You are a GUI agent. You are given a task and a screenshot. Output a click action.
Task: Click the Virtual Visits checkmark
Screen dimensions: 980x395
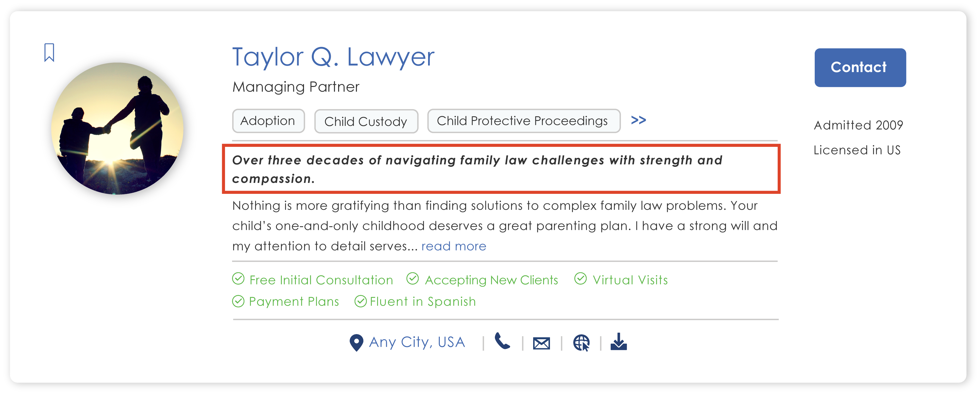[x=580, y=279]
